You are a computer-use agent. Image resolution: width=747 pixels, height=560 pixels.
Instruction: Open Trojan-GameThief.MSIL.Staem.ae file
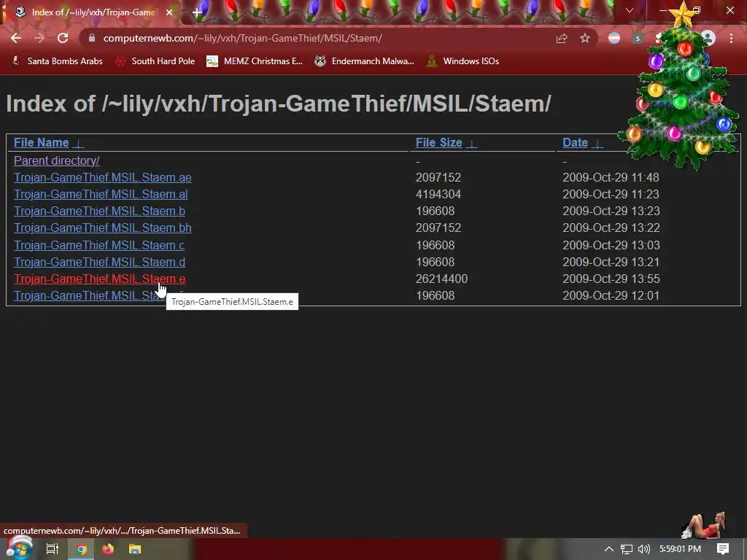102,177
